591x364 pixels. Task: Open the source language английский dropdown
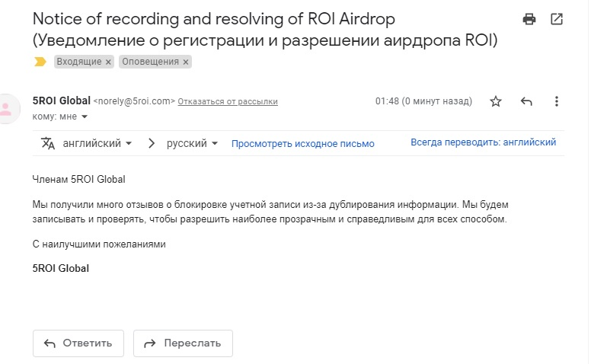[x=97, y=143]
